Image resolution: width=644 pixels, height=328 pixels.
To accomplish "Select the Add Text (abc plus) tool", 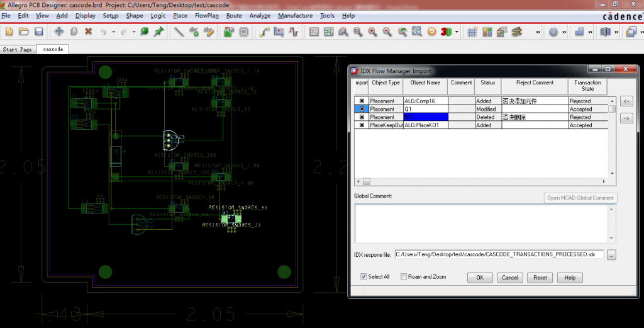I will click(194, 31).
